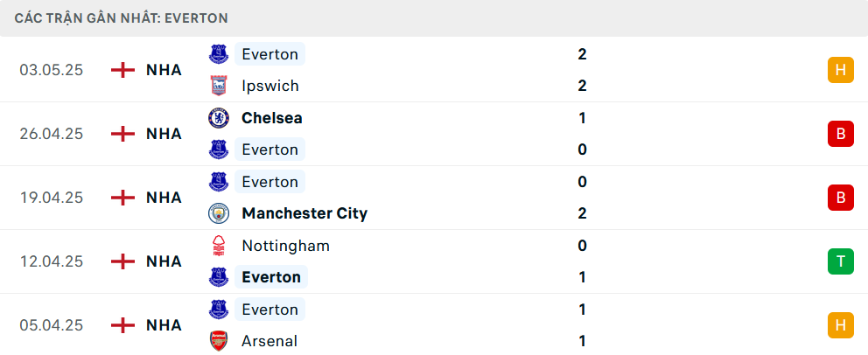Click the green T win badge
This screenshot has height=355, width=868.
point(840,261)
